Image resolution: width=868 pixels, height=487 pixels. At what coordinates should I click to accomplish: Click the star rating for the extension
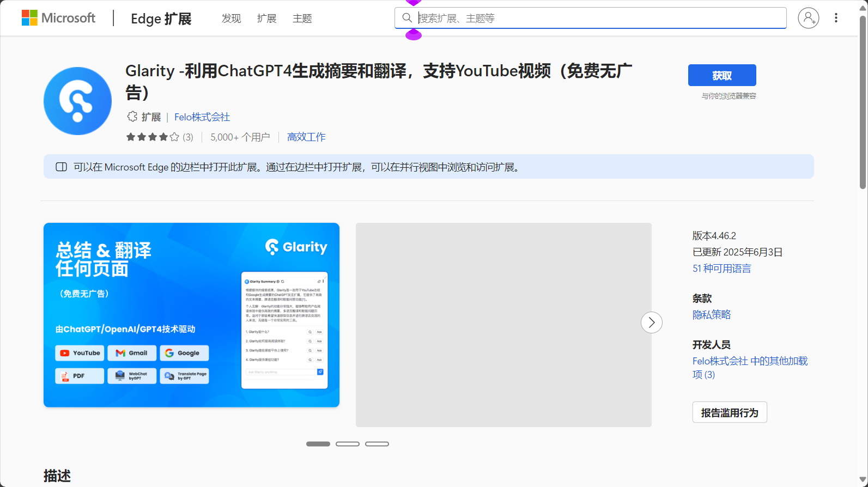point(153,137)
